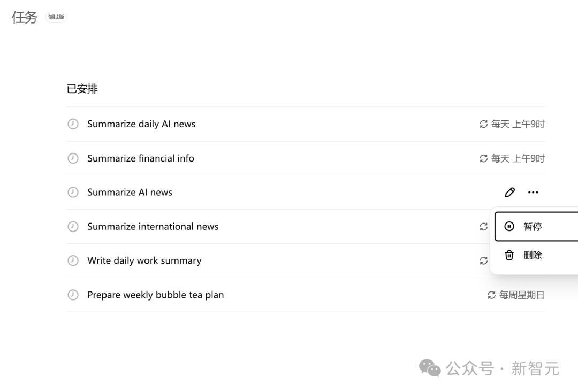The width and height of the screenshot is (578, 392).
Task: Open the Summarize international news task
Action: click(153, 226)
